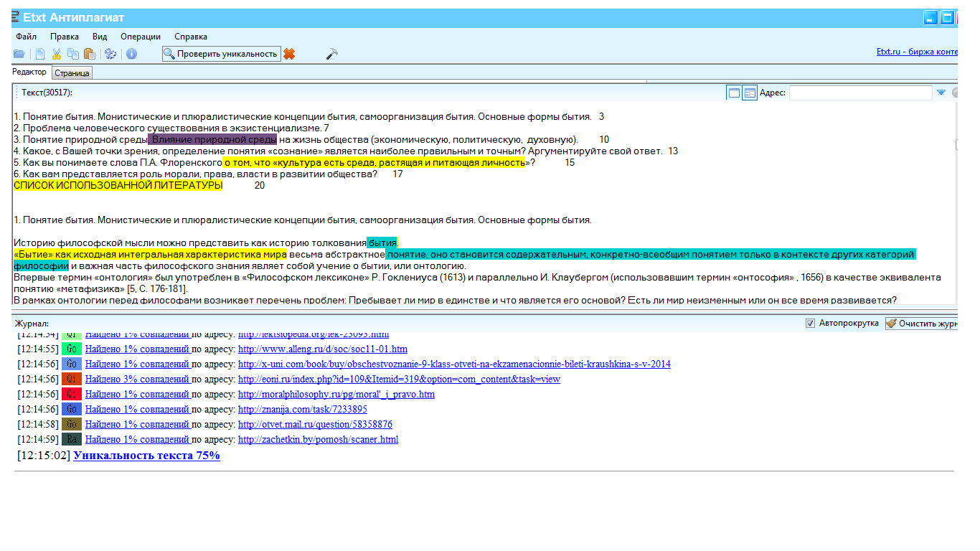The width and height of the screenshot is (980, 551).
Task: Click the hammer tool icon
Action: coord(331,54)
